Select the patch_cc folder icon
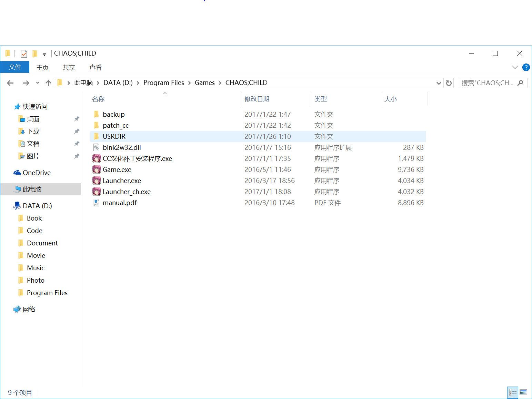Screen dimensions: 532x399 pyautogui.click(x=97, y=125)
